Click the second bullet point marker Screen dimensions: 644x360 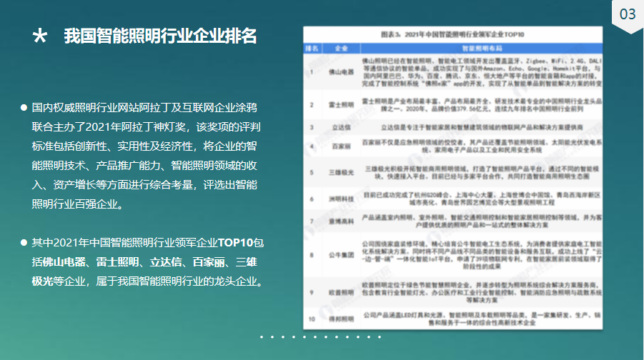pyautogui.click(x=24, y=243)
